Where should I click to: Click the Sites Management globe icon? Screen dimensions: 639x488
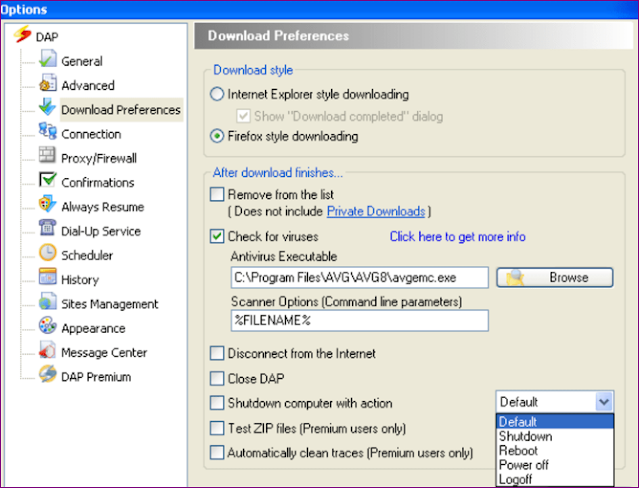[48, 301]
